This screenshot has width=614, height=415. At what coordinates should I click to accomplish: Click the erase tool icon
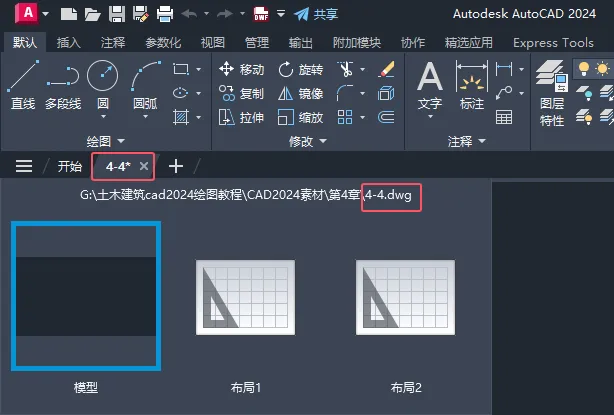pos(386,69)
